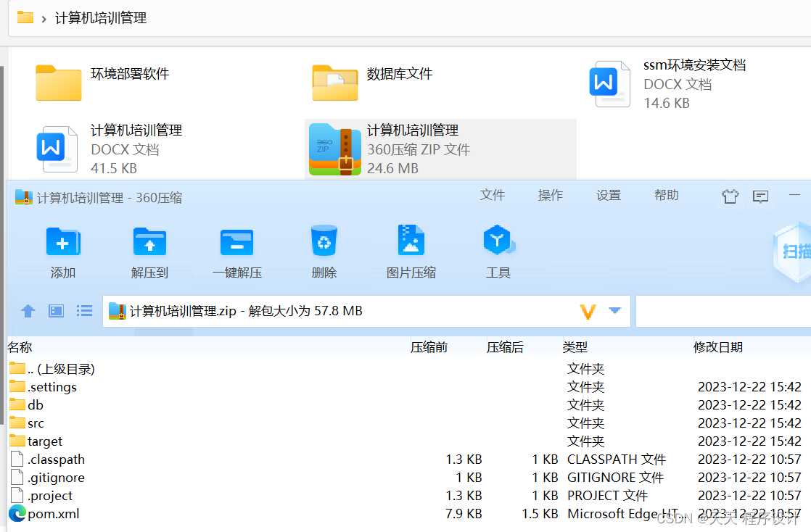Sort by the 修改日期 column header

(718, 347)
